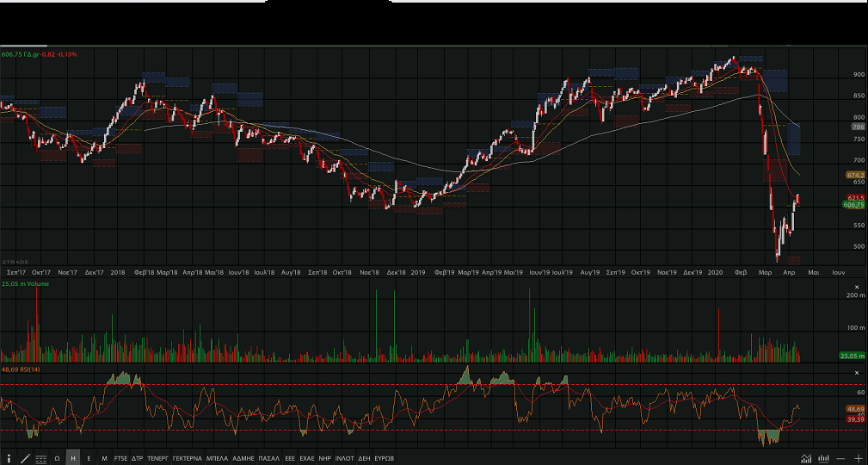Click the info icon in bottom toolbar
Viewport: 868px width, 465px height.
pyautogui.click(x=9, y=458)
